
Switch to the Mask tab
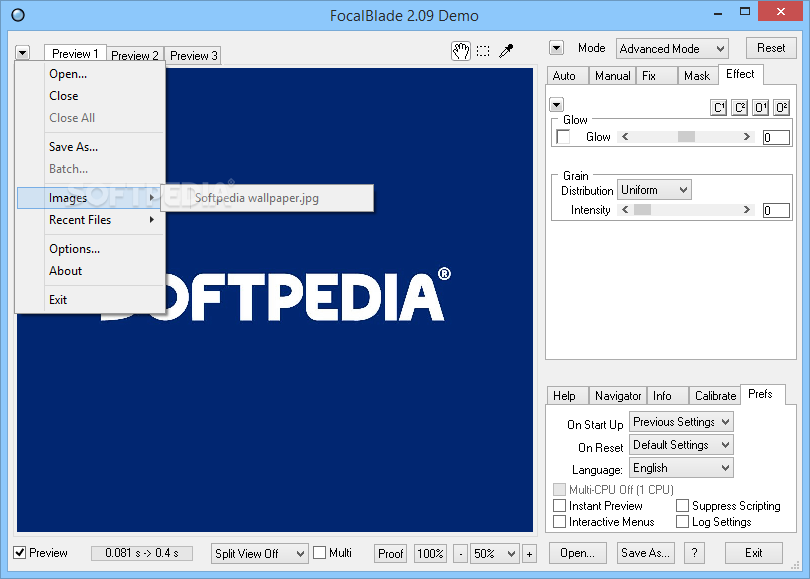click(697, 76)
